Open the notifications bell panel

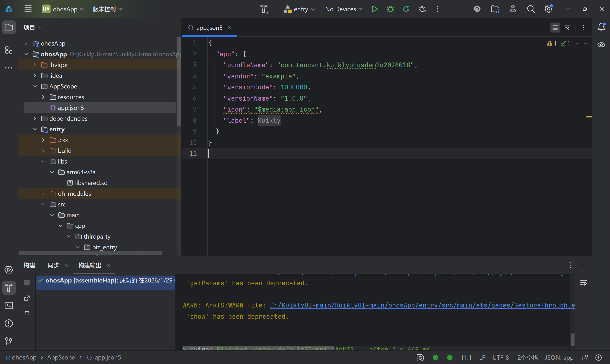click(x=601, y=27)
